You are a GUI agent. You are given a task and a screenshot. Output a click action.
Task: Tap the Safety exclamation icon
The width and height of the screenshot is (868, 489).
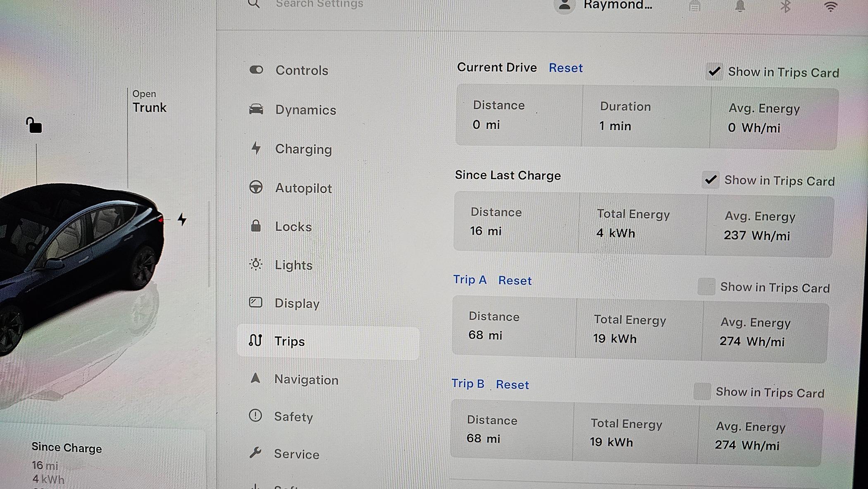[255, 415]
